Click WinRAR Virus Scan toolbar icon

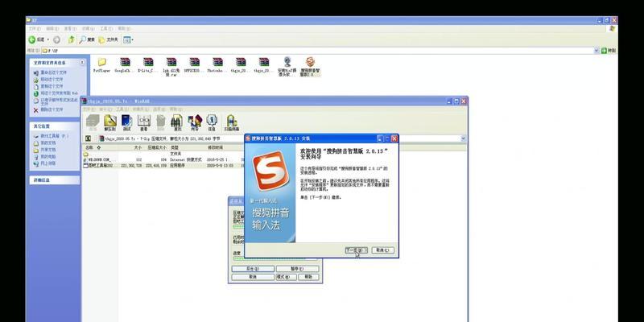point(231,122)
